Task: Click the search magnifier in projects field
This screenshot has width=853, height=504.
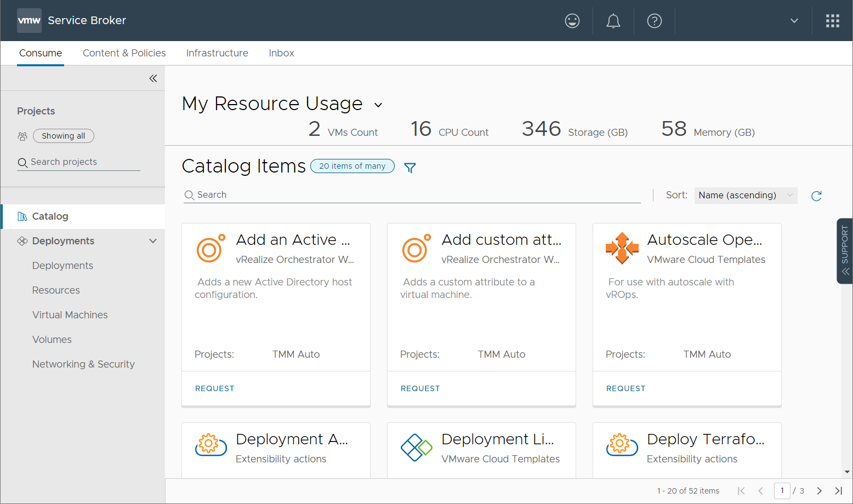Action: [x=22, y=163]
